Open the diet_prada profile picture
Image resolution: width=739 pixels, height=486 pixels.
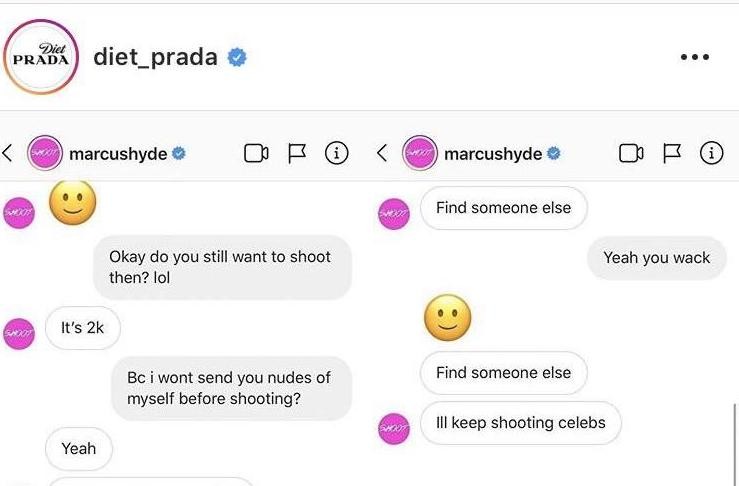pyautogui.click(x=42, y=57)
